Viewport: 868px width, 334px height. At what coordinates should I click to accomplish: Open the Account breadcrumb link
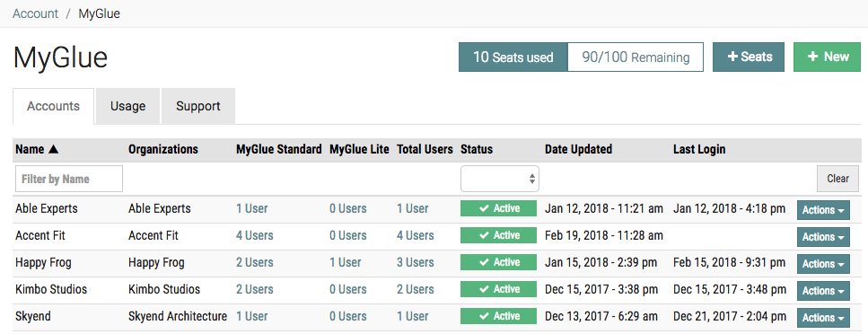pos(35,13)
